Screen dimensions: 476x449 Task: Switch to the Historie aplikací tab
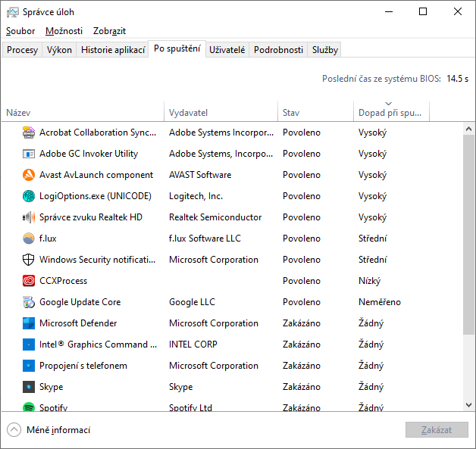click(113, 50)
